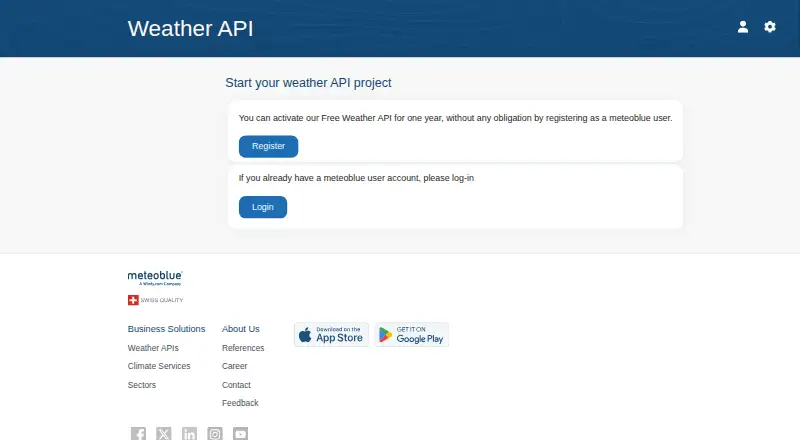Click the meteoblue logo in footer
This screenshot has height=440, width=800.
(155, 278)
